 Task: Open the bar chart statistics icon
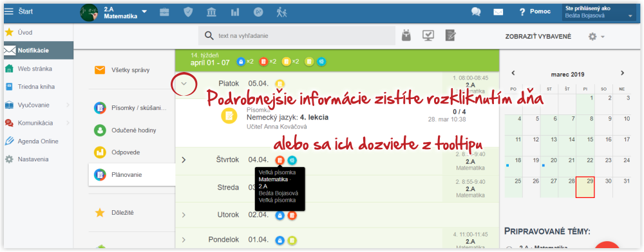click(235, 12)
